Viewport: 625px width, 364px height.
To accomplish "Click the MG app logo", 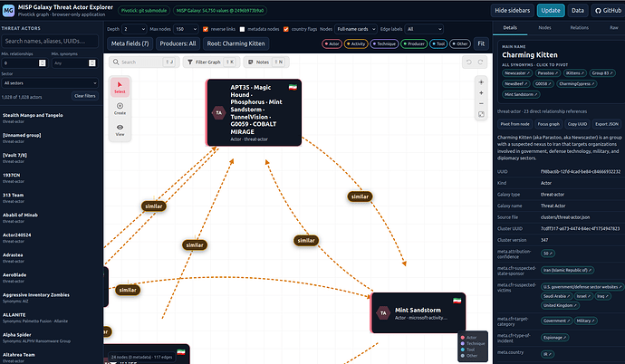I will point(8,11).
